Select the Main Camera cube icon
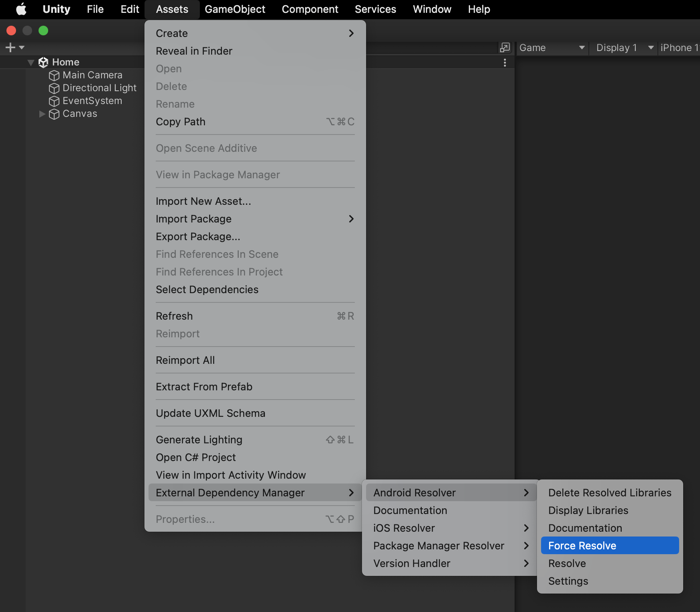This screenshot has width=700, height=612. click(54, 75)
